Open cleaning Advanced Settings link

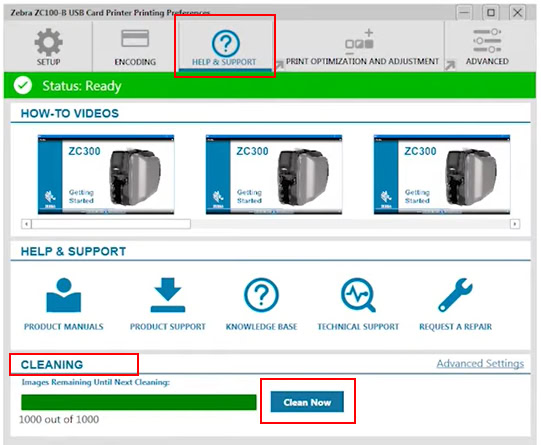pyautogui.click(x=480, y=363)
